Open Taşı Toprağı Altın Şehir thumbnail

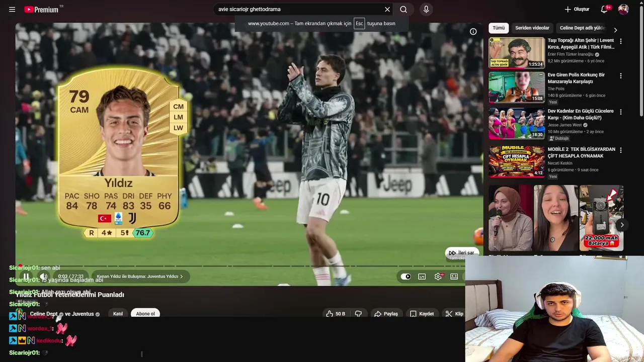coord(517,53)
